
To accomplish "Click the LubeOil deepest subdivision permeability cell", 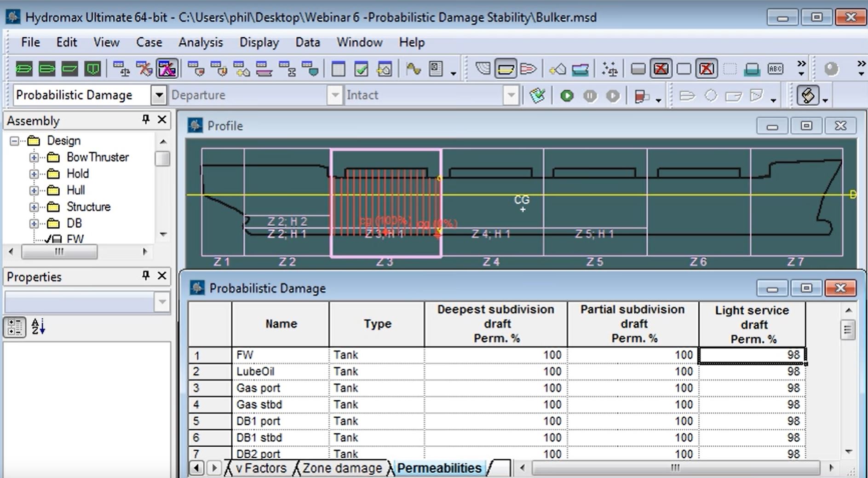I will pos(495,372).
